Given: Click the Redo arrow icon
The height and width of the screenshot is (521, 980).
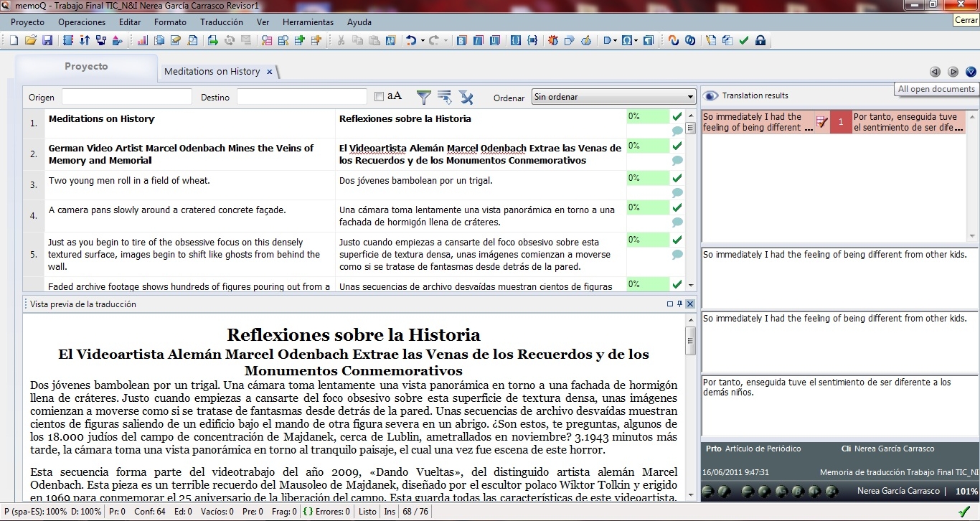Looking at the screenshot, I should tap(434, 41).
